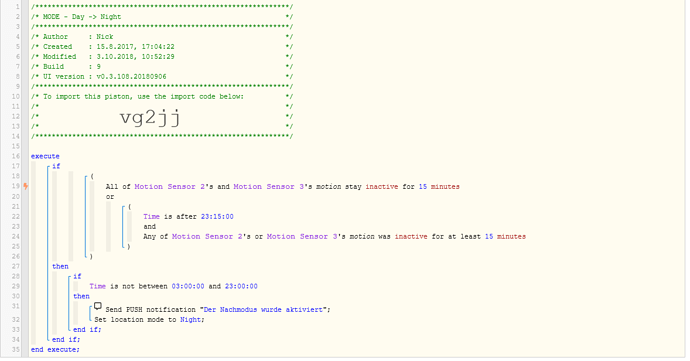690x361 pixels.
Task: Click the outer if keyword on line 17
Action: [x=56, y=166]
